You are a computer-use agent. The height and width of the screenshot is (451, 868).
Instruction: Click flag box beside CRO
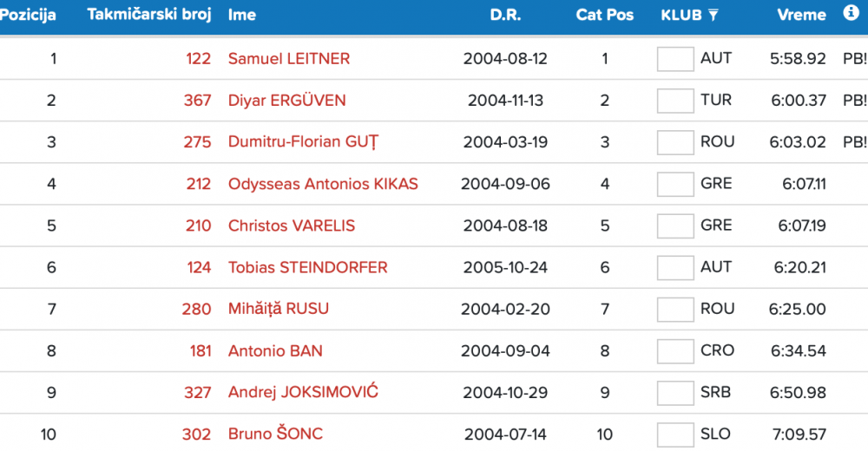click(674, 351)
